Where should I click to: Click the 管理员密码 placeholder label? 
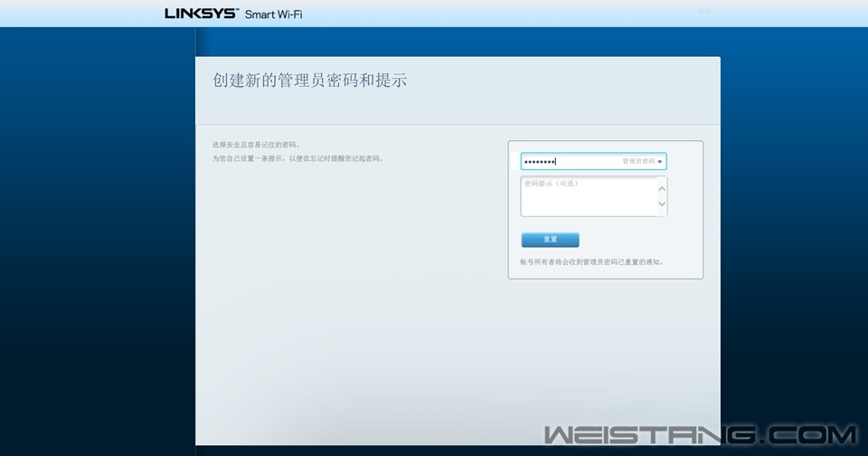coord(637,161)
